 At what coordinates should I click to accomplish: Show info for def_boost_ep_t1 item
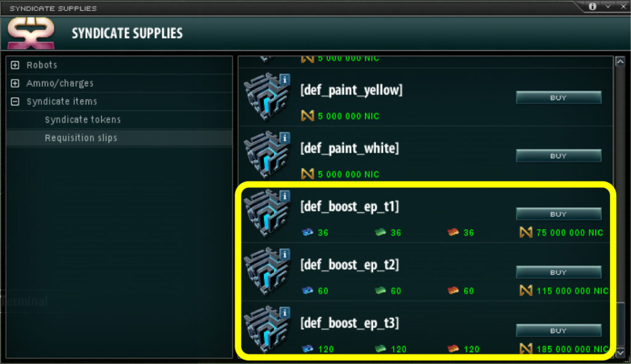285,196
